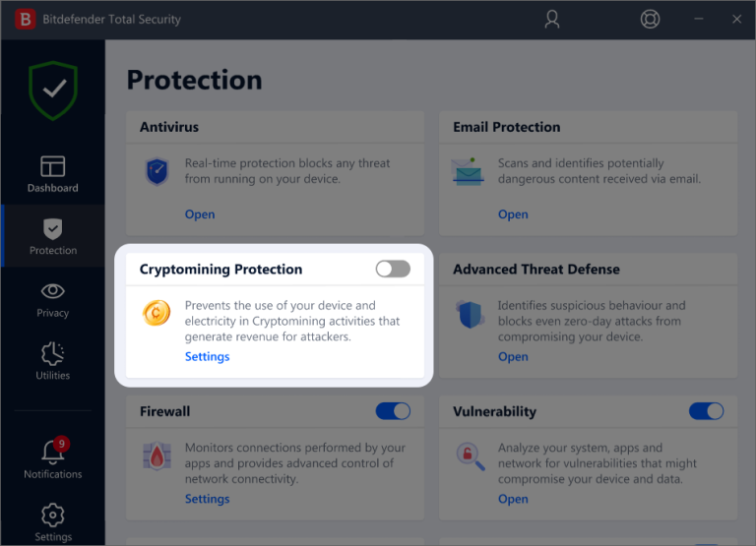756x546 pixels.
Task: Open the notifications bell icon
Action: click(52, 452)
